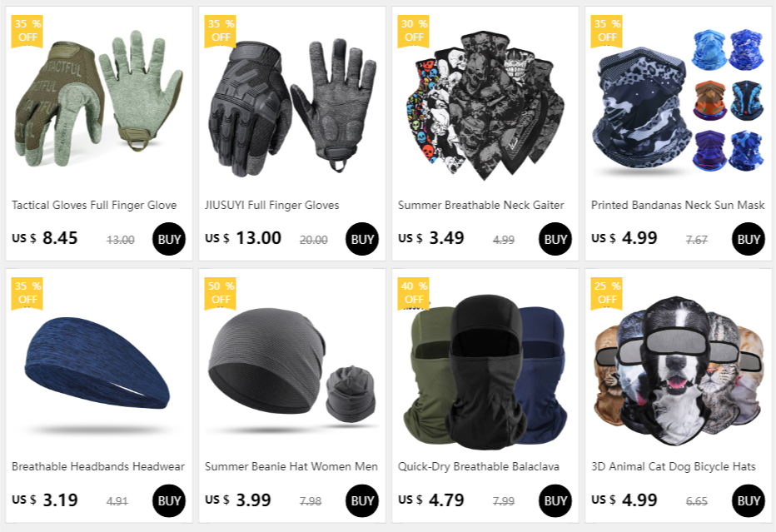The width and height of the screenshot is (776, 532).
Task: View the skull print neck gaiter image
Action: point(485,105)
